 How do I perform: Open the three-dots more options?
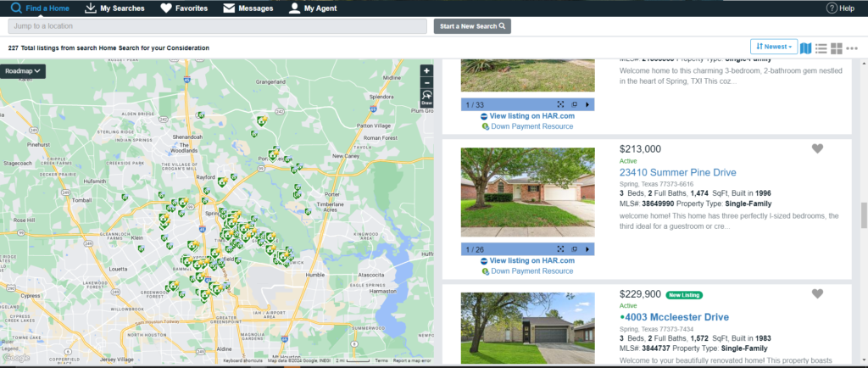coord(851,47)
